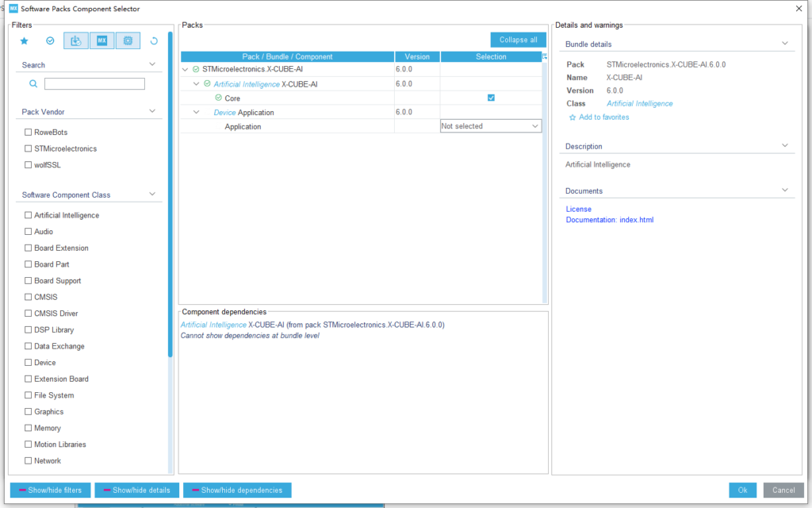
Task: Toggle the selected components filter icon
Action: pyautogui.click(x=50, y=41)
